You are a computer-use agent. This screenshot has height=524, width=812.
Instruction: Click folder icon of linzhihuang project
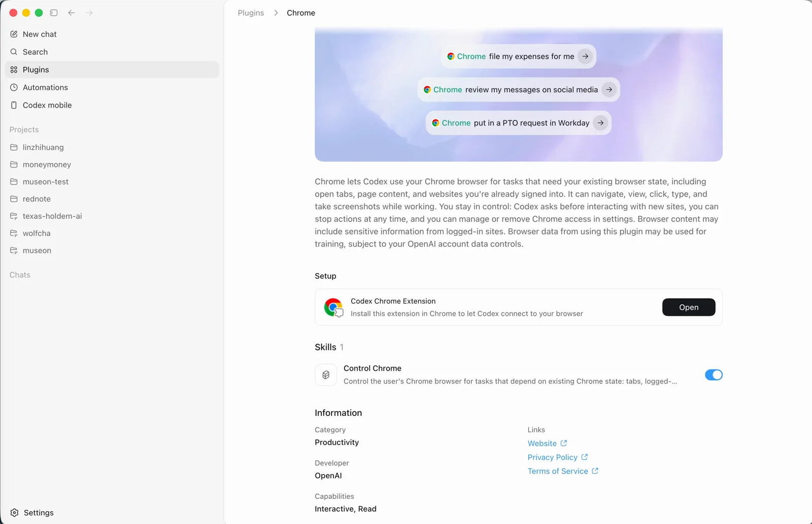click(x=14, y=147)
